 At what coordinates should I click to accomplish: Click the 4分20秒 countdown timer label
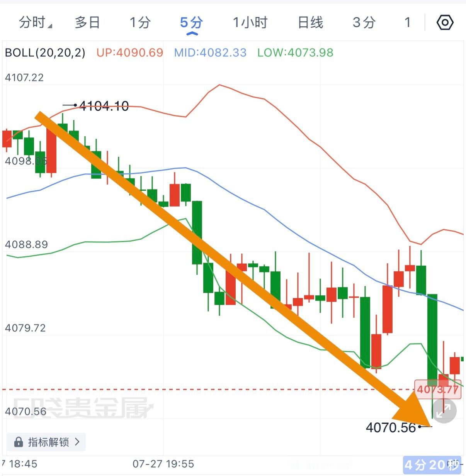click(432, 465)
